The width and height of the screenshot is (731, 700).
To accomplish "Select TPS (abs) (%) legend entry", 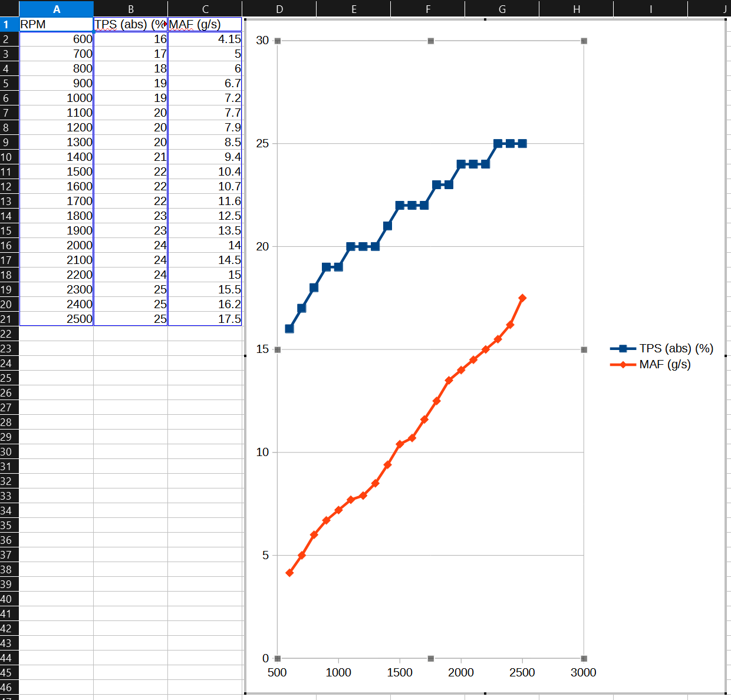I will tap(661, 348).
